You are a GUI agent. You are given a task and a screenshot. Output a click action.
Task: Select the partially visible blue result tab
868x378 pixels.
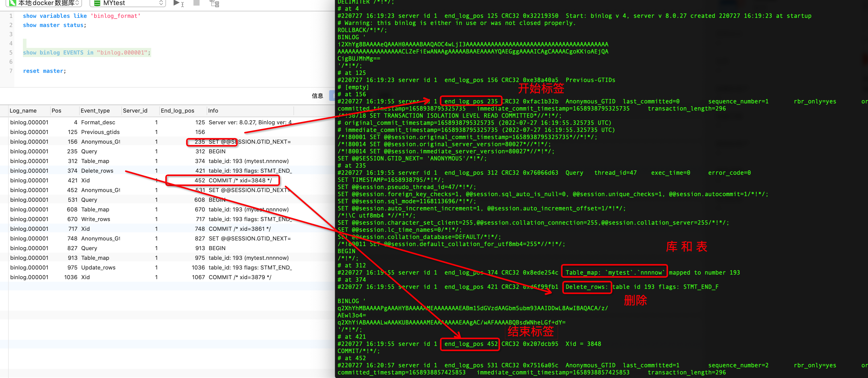click(332, 96)
